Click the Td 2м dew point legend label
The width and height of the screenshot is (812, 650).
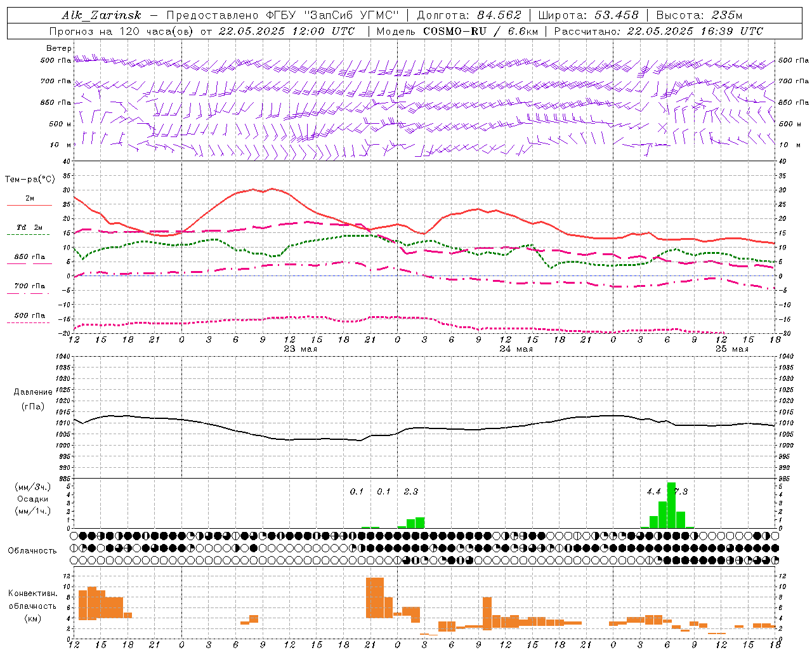29,227
